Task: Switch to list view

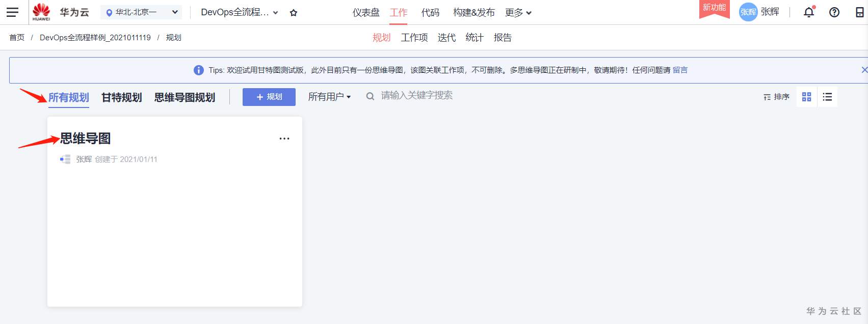Action: [827, 97]
